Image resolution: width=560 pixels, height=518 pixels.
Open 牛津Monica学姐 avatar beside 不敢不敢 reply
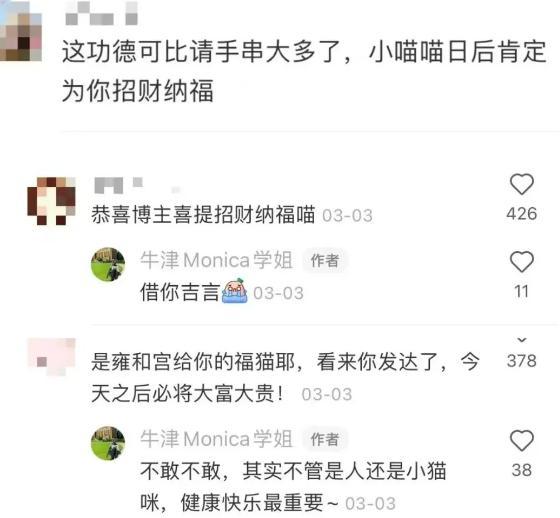click(108, 443)
